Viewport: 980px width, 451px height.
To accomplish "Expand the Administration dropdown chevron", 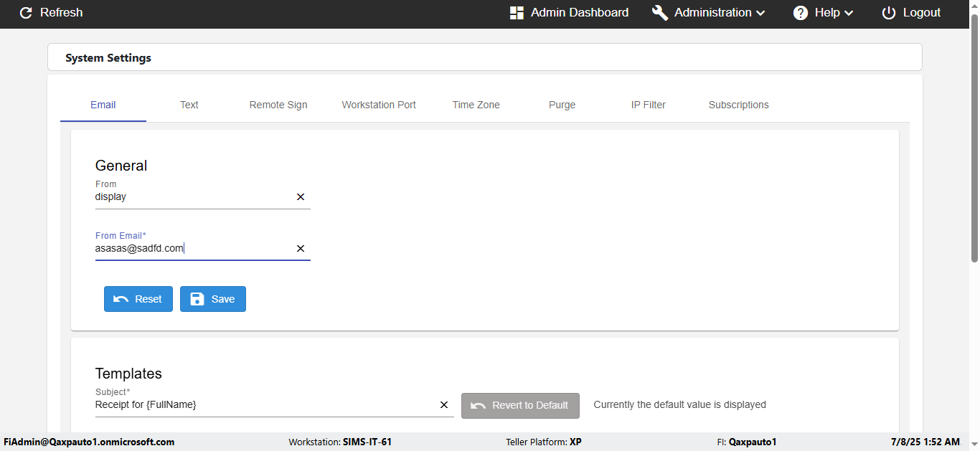I will (x=760, y=13).
